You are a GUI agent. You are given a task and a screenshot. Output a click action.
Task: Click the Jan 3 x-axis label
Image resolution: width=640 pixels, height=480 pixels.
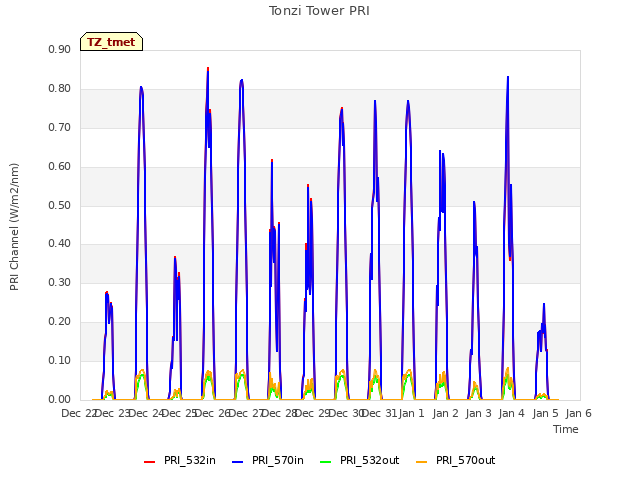(479, 413)
